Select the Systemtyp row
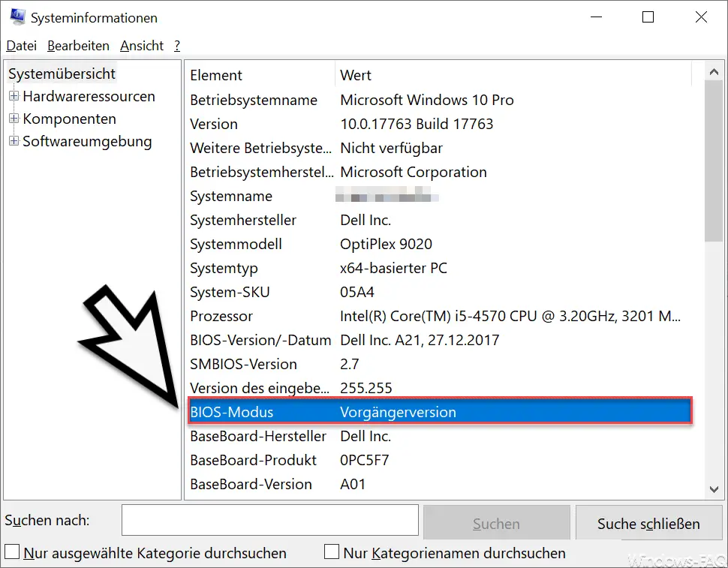This screenshot has height=568, width=728. click(x=440, y=268)
